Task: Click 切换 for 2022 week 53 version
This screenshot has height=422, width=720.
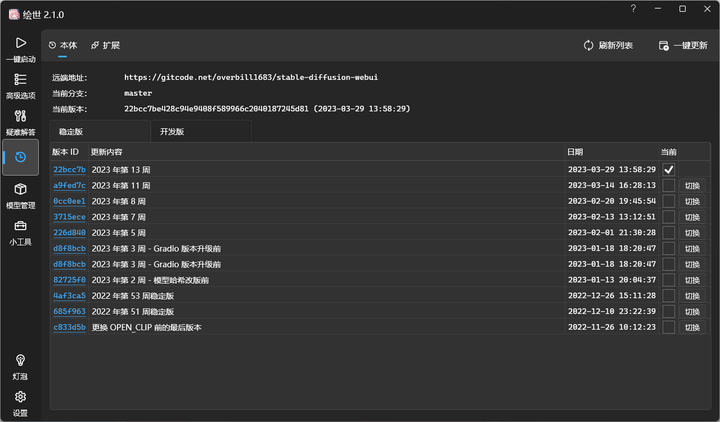Action: [692, 296]
